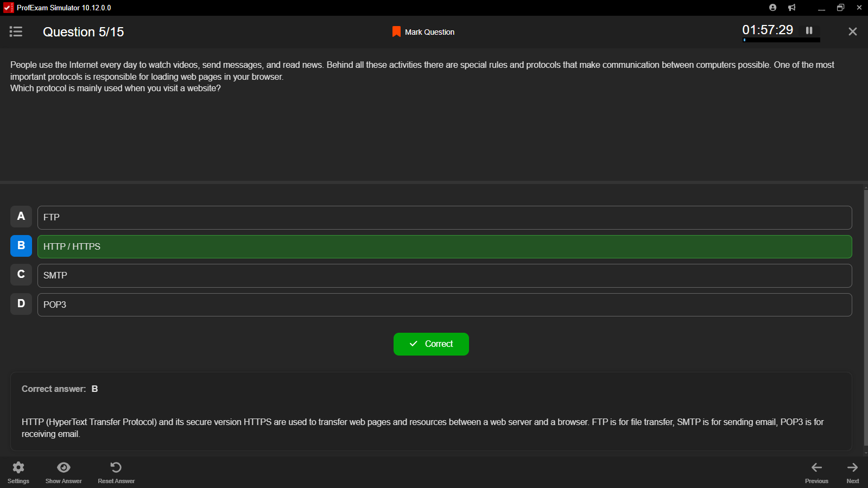Go to Previous question arrow

coord(816,467)
